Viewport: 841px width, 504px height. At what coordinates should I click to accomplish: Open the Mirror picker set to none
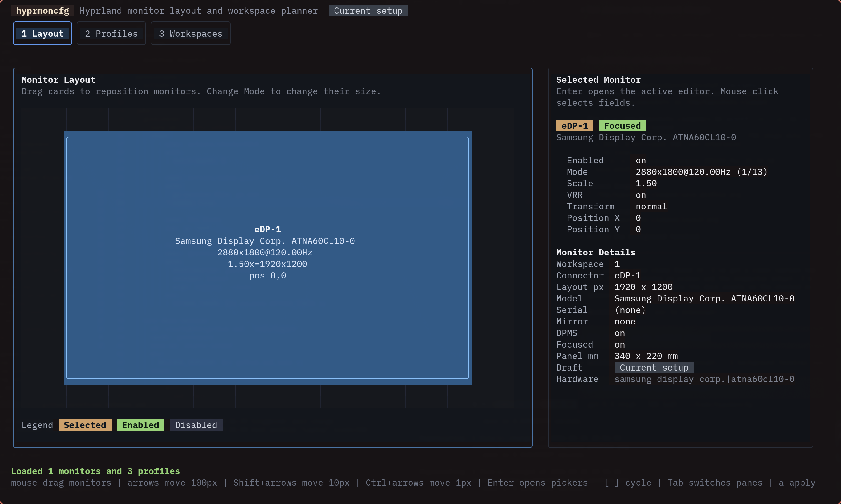click(x=625, y=321)
